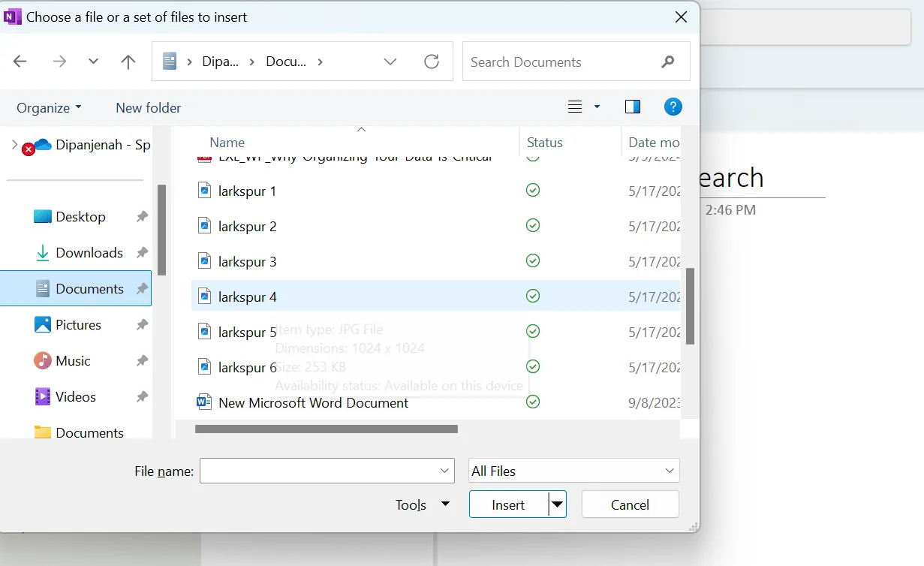Click the pin icon next to Pictures
Screen dimensions: 924x566
click(x=141, y=324)
